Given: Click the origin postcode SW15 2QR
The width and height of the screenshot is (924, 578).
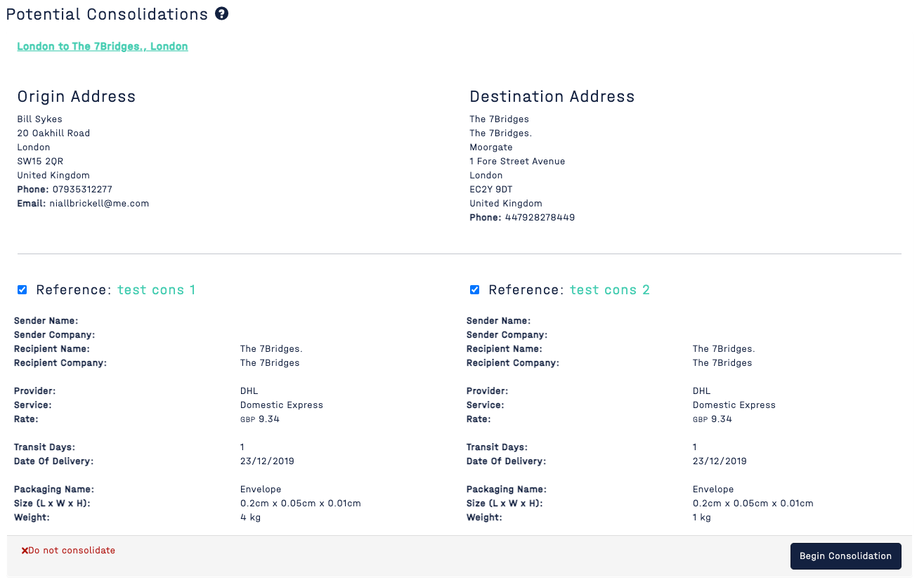Looking at the screenshot, I should [x=40, y=162].
